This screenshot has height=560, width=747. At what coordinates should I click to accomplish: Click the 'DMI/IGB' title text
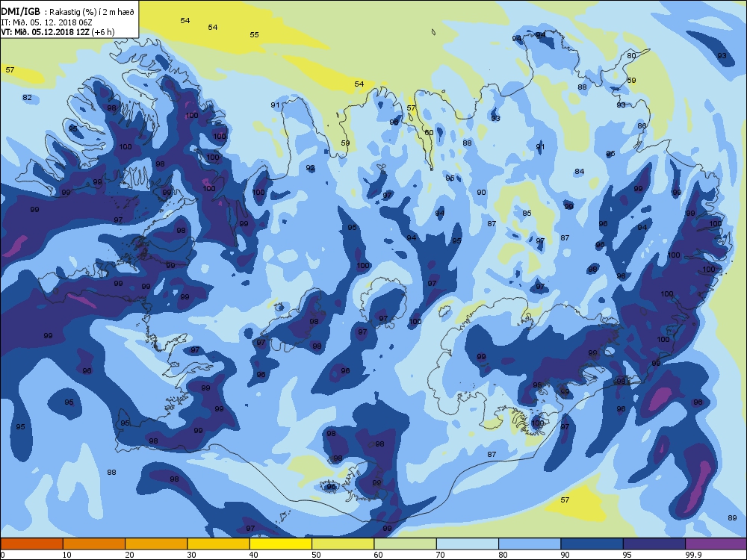click(21, 12)
